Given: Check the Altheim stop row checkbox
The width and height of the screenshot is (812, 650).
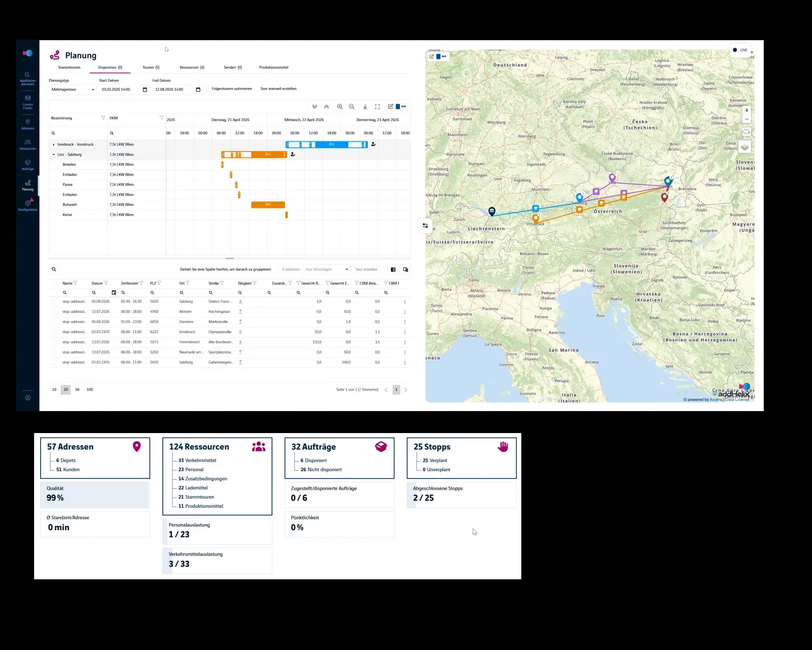Looking at the screenshot, I should 54,312.
